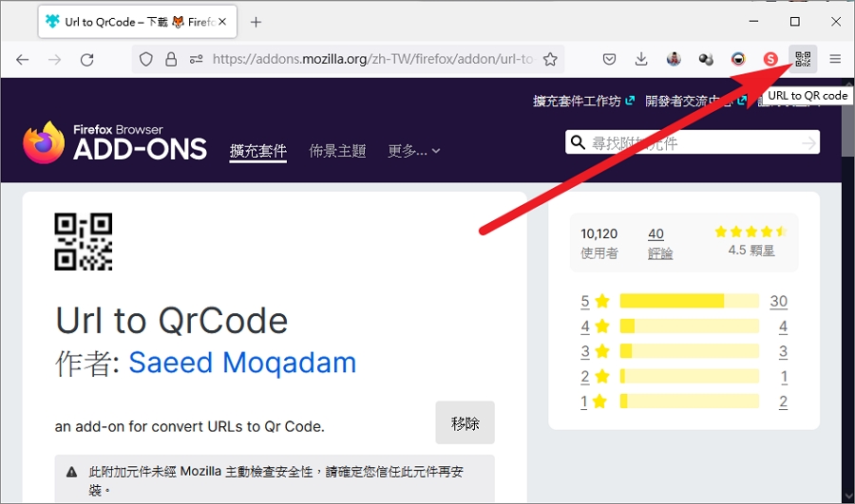Filter reviews by 4 star rating
The width and height of the screenshot is (855, 504).
pyautogui.click(x=595, y=326)
